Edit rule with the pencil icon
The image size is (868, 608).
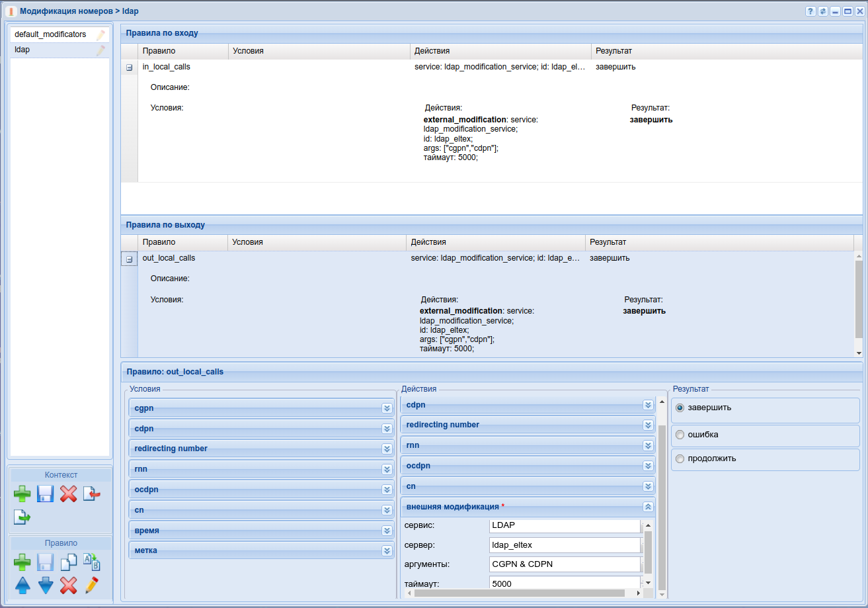(92, 585)
